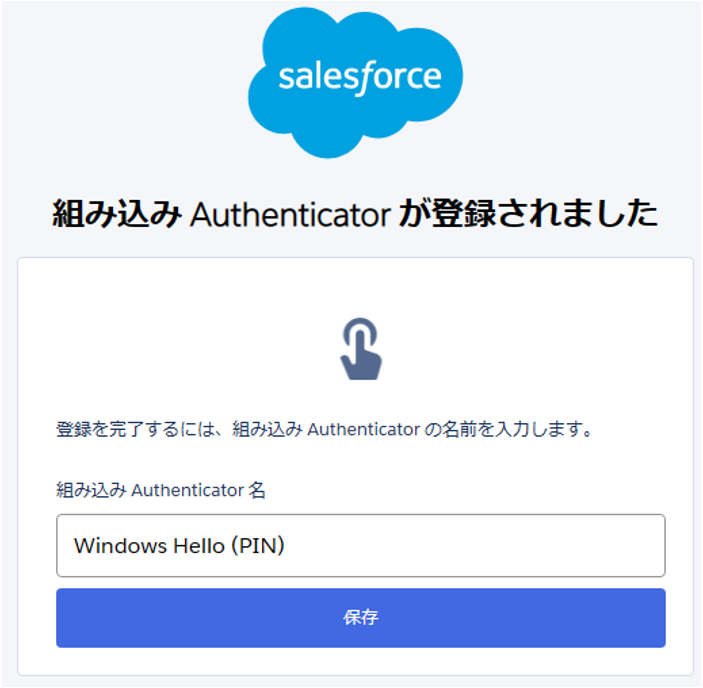Screen dimensions: 703x688
Task: Click the finger tap authenticator icon
Action: [x=360, y=349]
